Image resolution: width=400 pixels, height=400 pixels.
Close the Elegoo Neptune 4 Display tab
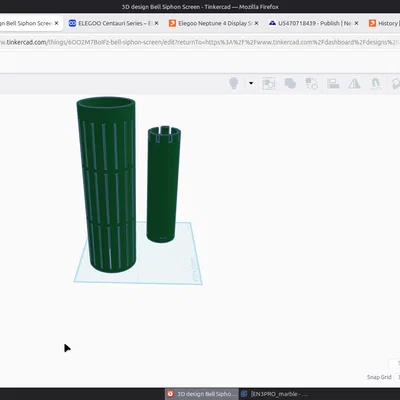pos(256,23)
